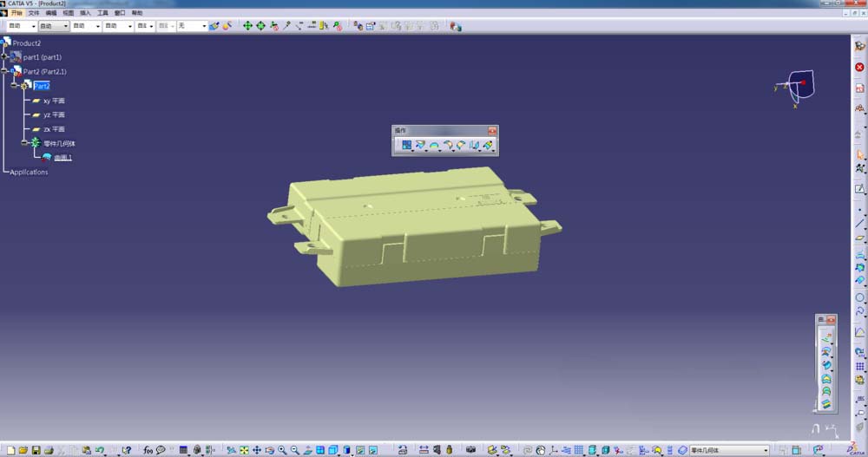Select the yz 平面 tree item
Image resolution: width=868 pixels, height=457 pixels.
(54, 114)
